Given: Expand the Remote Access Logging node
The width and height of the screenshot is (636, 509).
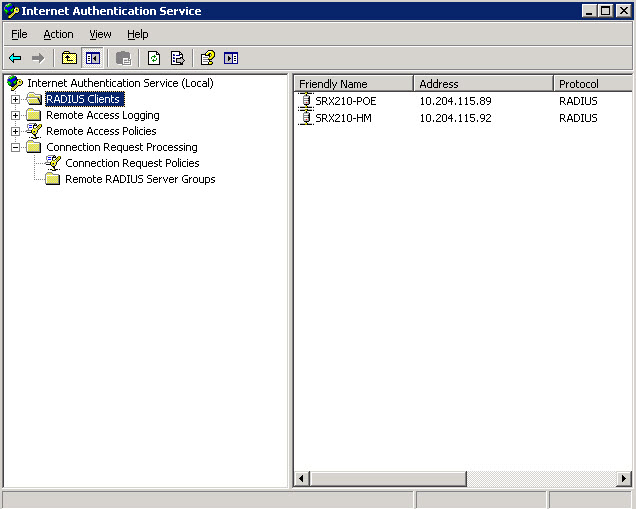Looking at the screenshot, I should point(15,116).
